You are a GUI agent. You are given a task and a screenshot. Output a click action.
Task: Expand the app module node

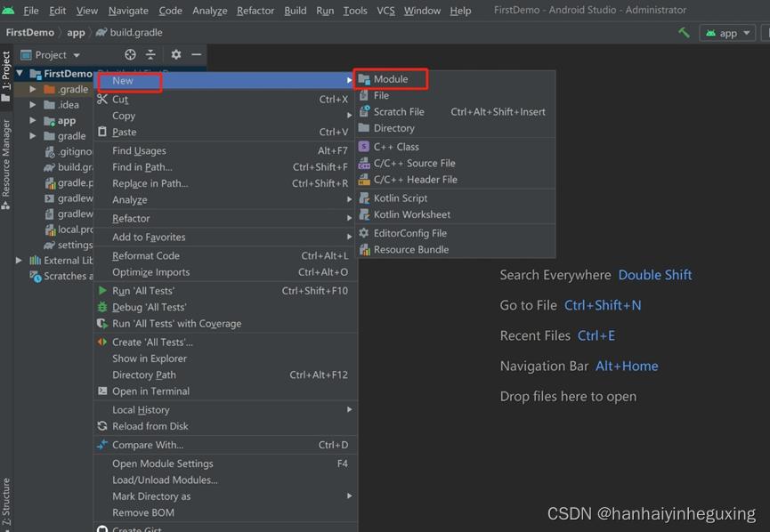(32, 120)
